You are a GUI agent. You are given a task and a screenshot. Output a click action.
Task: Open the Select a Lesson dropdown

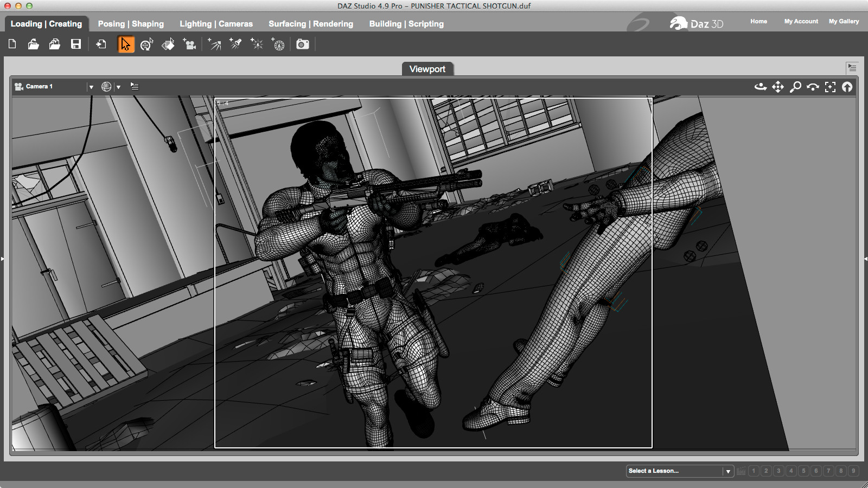(680, 471)
